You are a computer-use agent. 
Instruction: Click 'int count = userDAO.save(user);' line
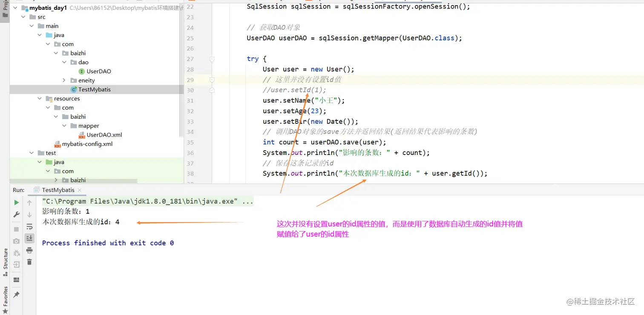325,142
